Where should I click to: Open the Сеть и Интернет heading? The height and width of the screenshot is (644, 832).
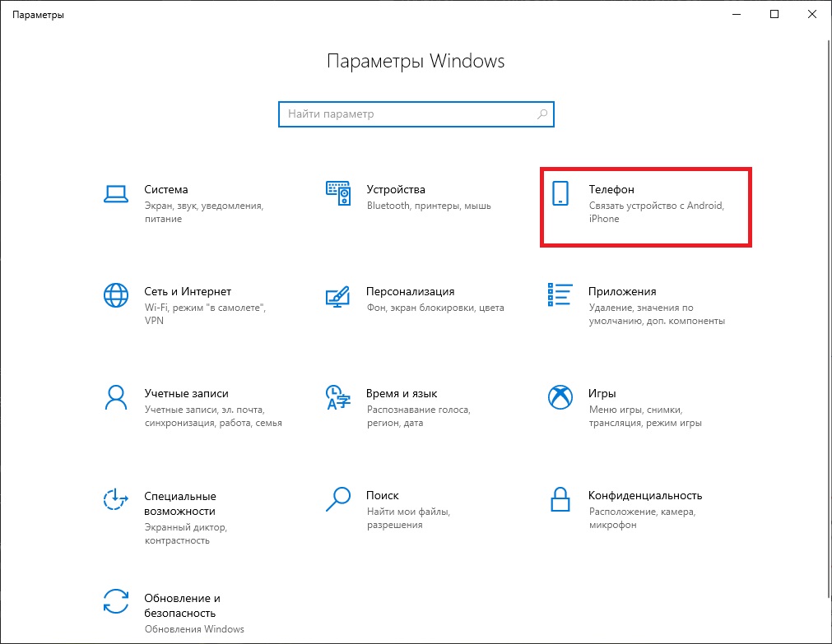(188, 291)
